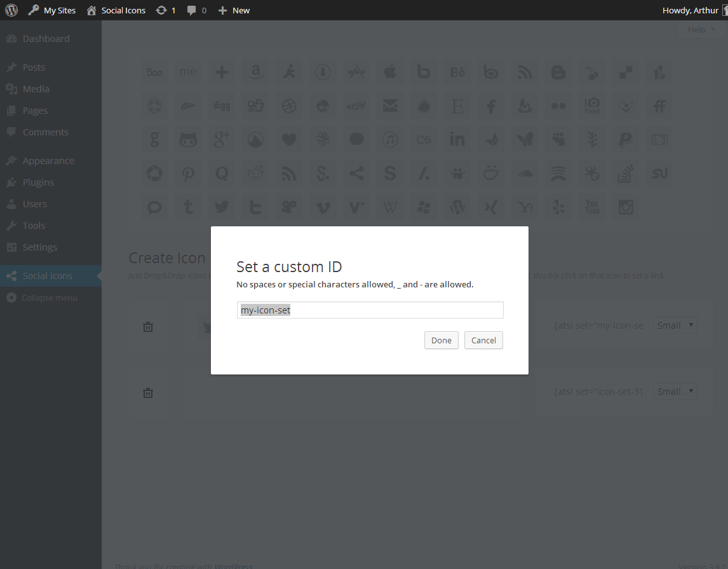Delete the icon-set-31 row with trash icon
Viewport: 728px width, 569px height.
tap(147, 393)
